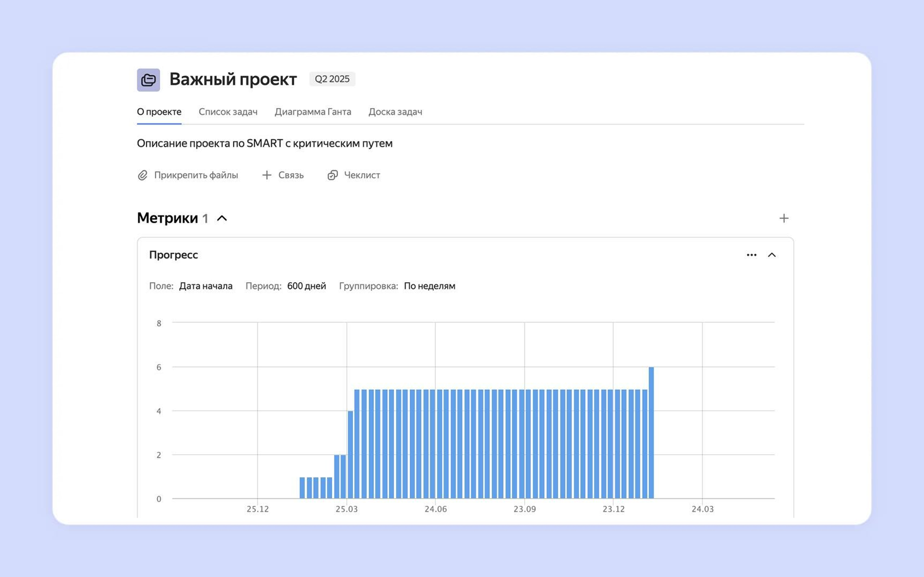Click the Важный проект title
The height and width of the screenshot is (577, 924).
(233, 79)
